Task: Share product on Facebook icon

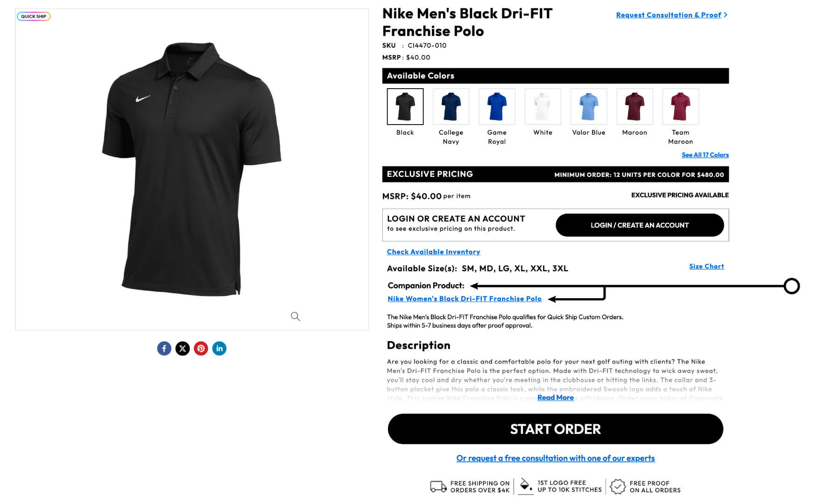Action: [x=164, y=349]
